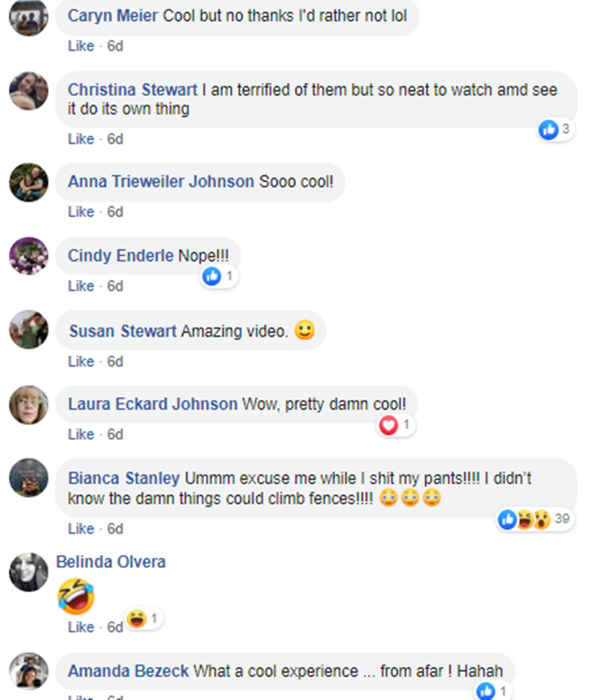View 39 reactions on Bianca Stanley's comment

click(535, 519)
